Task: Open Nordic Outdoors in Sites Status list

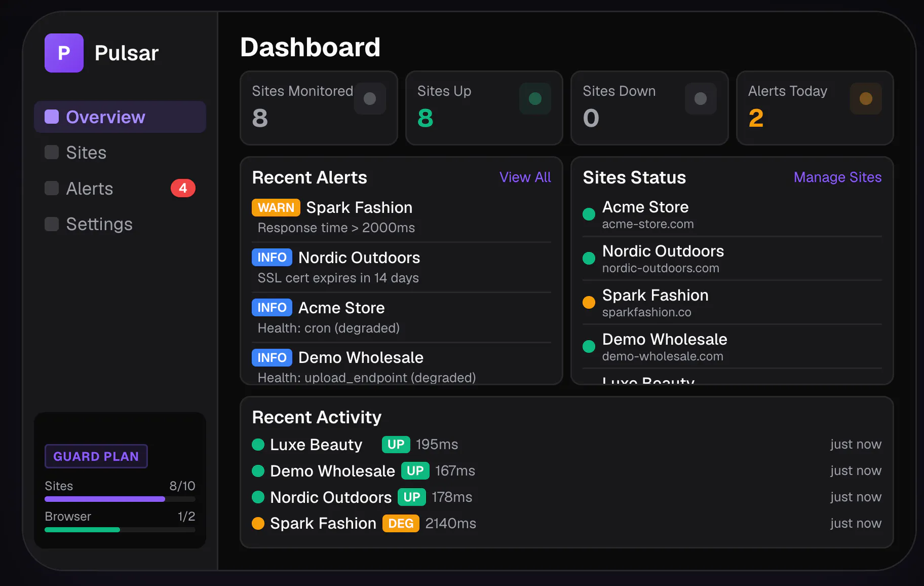Action: pos(732,259)
